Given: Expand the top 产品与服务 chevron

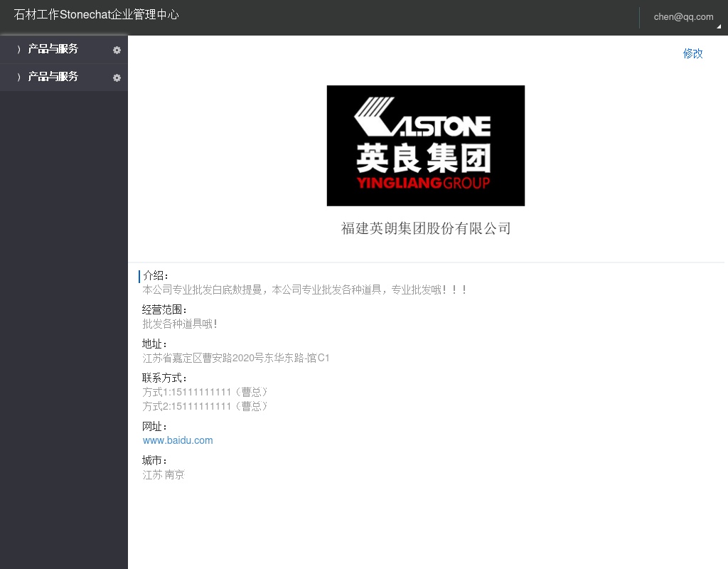Looking at the screenshot, I should click(19, 49).
